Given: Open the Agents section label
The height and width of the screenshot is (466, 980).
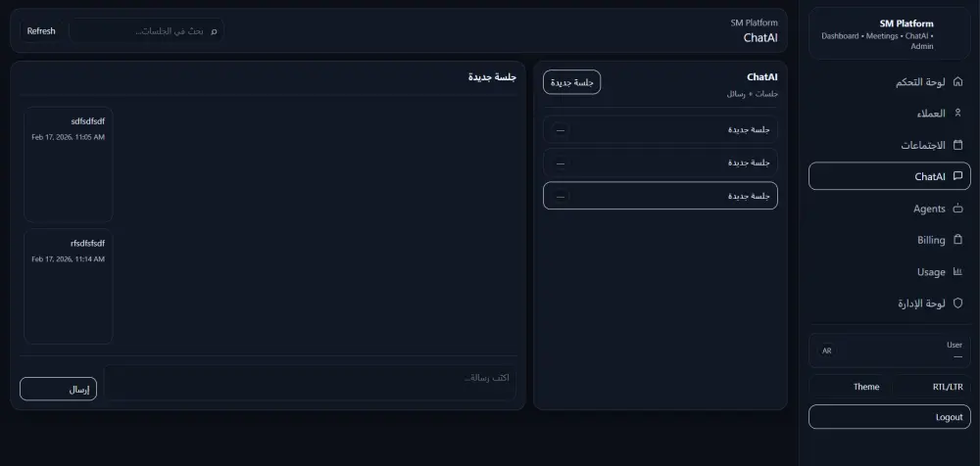Looking at the screenshot, I should click(x=929, y=209).
